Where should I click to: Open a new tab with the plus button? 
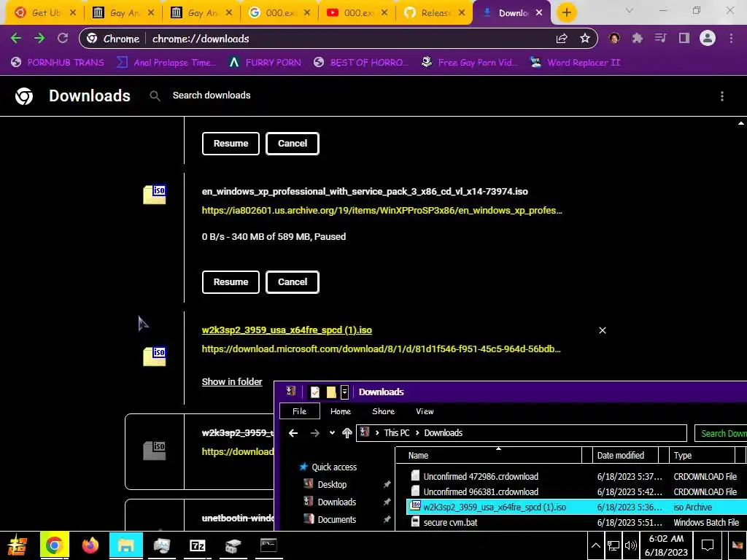(566, 13)
